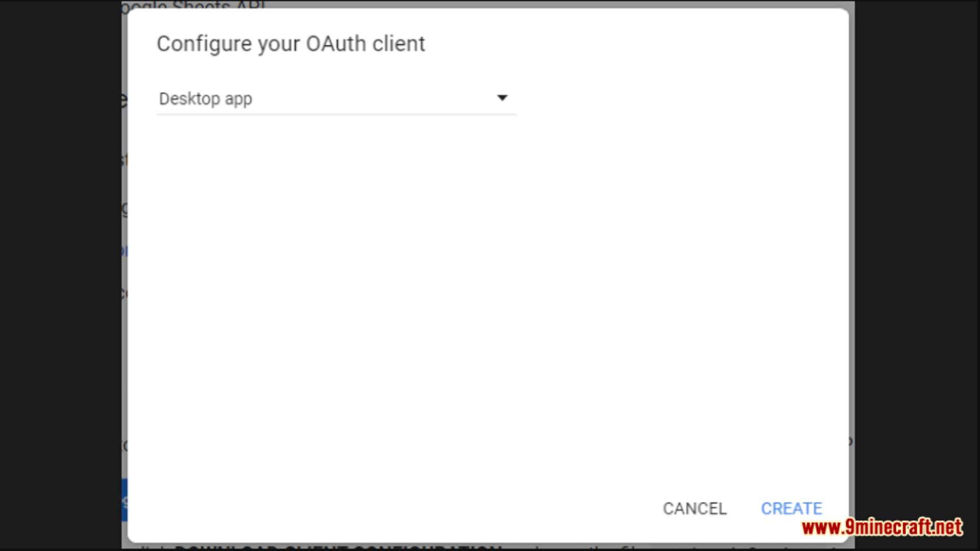Click the DOWNLOAD CLIENT CONFIGURATION text below the dialog
Viewport: 980px width, 551px height.
[338, 547]
